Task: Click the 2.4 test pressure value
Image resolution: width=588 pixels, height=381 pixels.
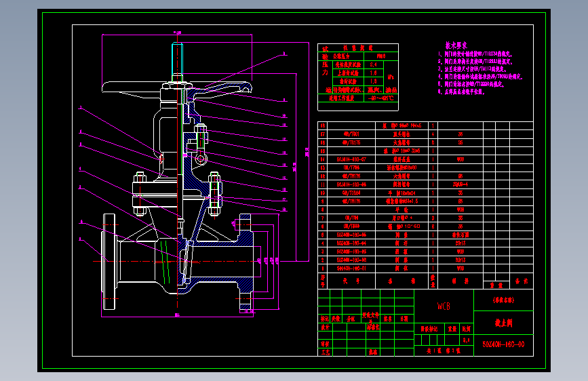Action: click(373, 64)
